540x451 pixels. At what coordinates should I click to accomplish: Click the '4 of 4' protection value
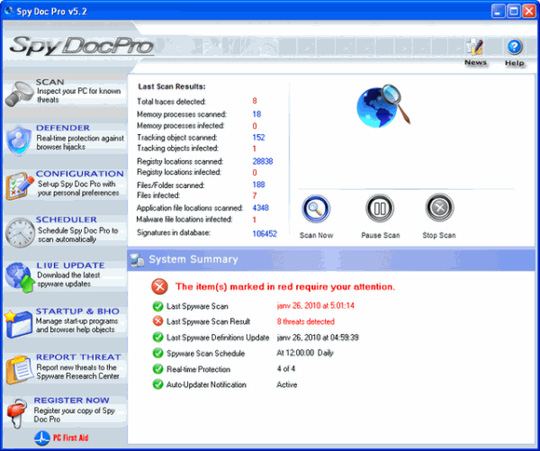coord(286,369)
